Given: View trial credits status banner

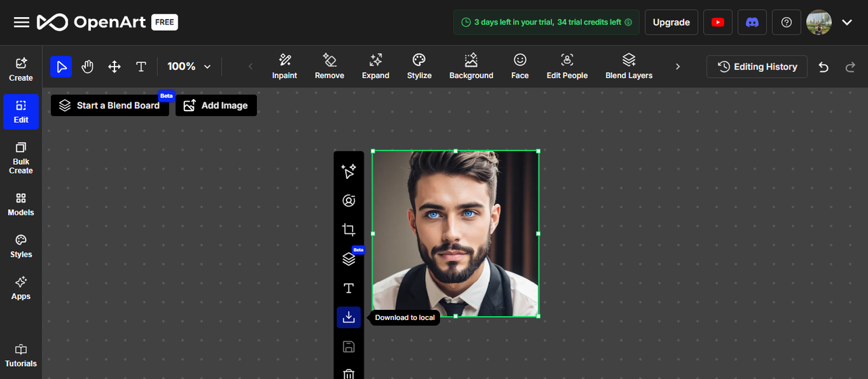Looking at the screenshot, I should (547, 22).
